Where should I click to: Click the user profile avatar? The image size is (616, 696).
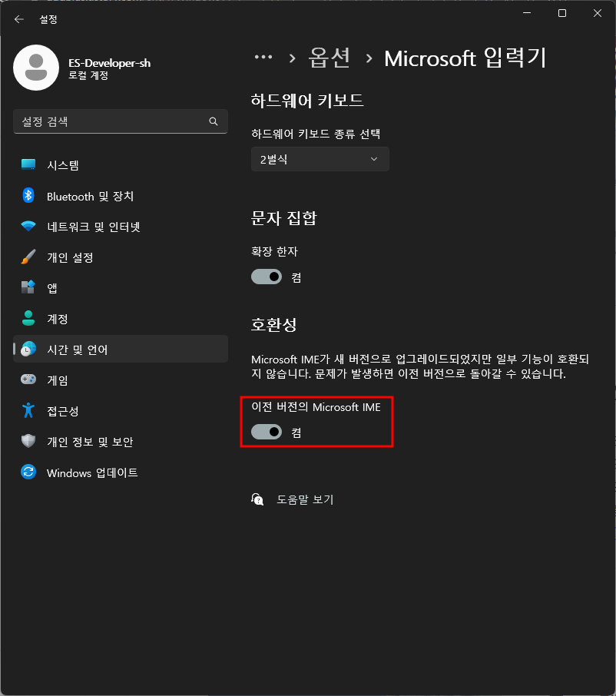[x=36, y=68]
